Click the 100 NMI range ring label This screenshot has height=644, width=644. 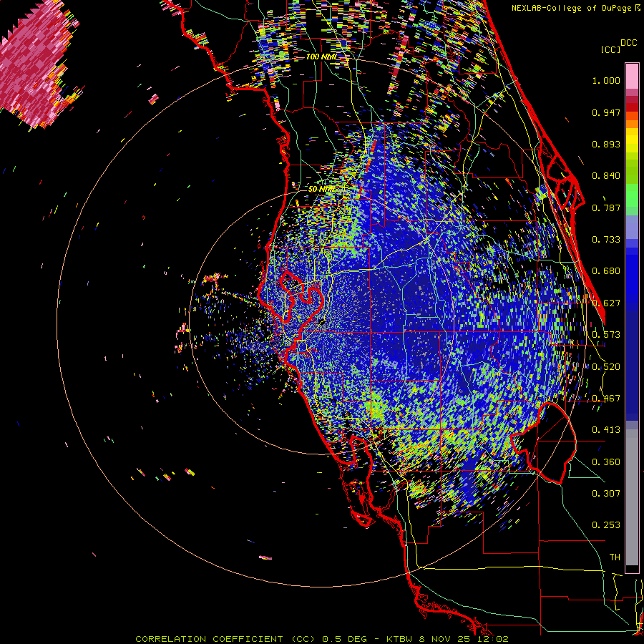pos(322,57)
